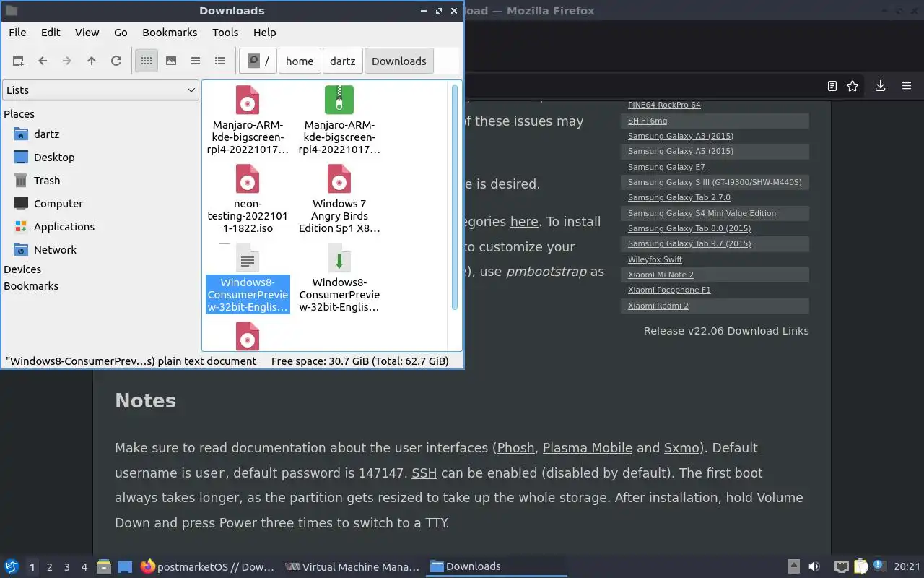Select the Manjaro-ARM zip archive file
The height and width of the screenshot is (578, 924).
tap(339, 120)
